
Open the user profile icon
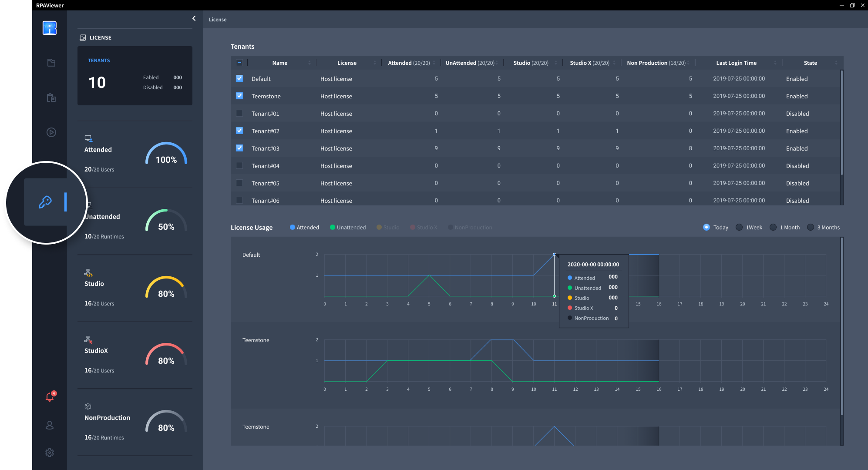[x=50, y=425]
